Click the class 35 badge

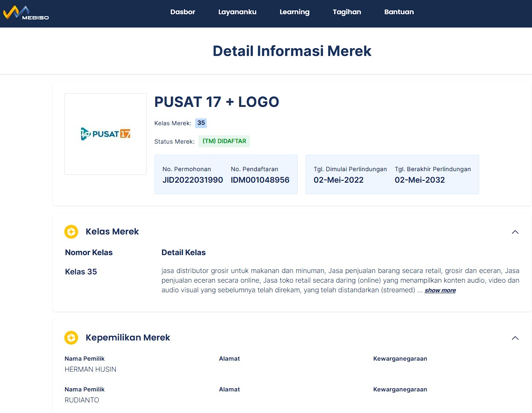201,123
